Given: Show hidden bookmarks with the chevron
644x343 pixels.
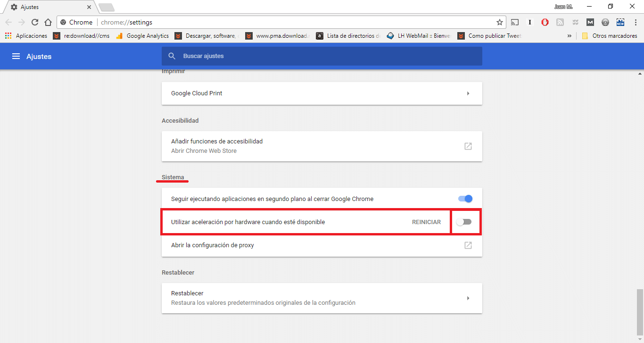Looking at the screenshot, I should coord(570,36).
